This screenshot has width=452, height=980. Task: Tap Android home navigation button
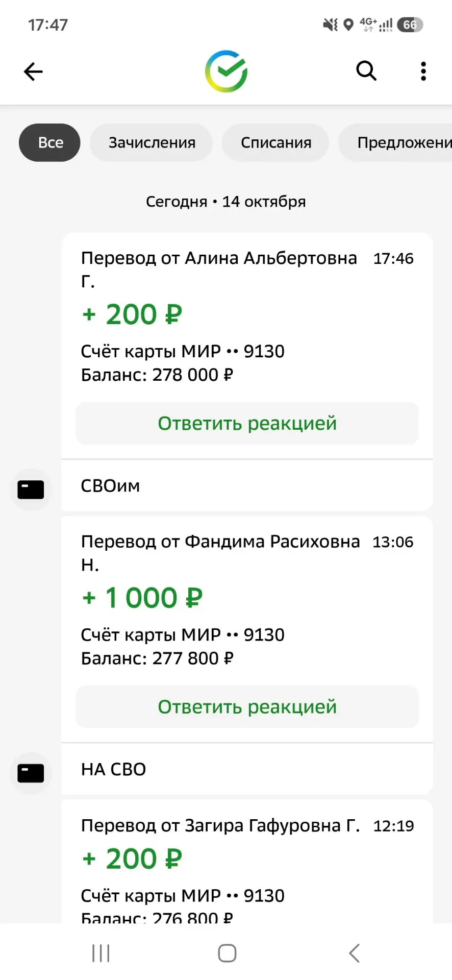pyautogui.click(x=227, y=953)
